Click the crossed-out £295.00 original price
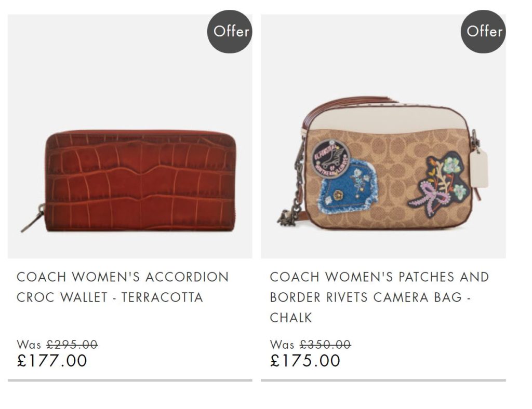 (x=72, y=345)
